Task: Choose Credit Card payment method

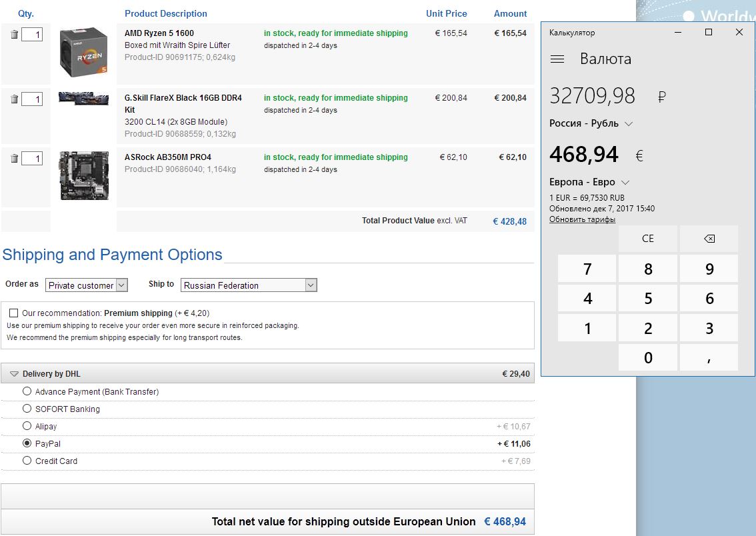Action: tap(27, 461)
